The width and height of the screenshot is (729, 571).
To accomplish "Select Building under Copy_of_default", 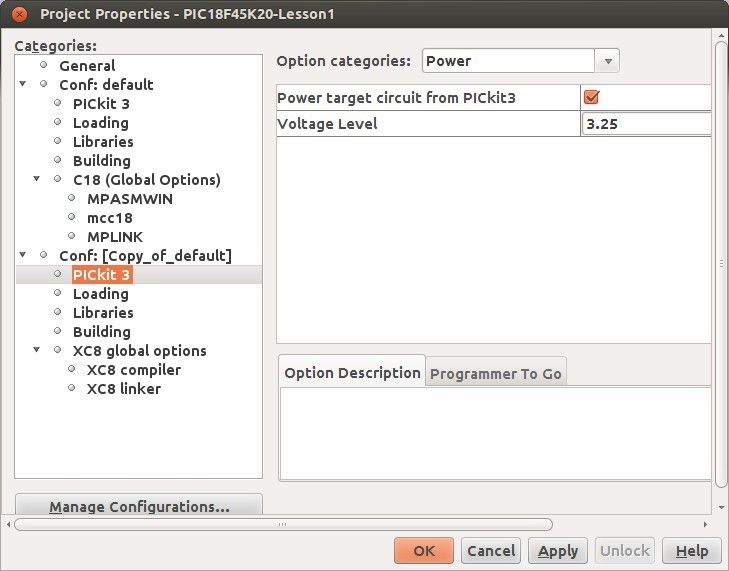I will coord(101,332).
